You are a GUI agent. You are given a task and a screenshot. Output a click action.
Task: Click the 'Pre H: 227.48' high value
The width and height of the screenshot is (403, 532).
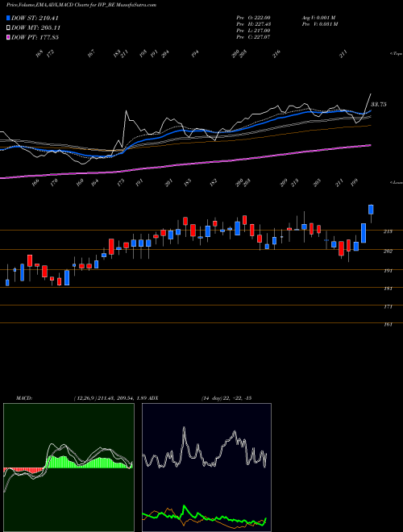click(x=253, y=24)
